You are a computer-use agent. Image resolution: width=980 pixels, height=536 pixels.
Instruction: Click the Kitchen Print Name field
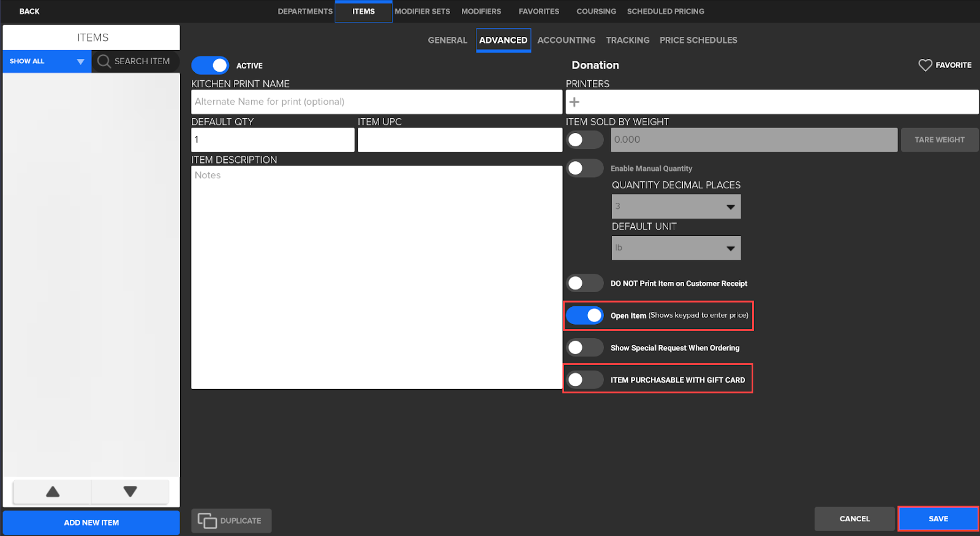click(376, 102)
